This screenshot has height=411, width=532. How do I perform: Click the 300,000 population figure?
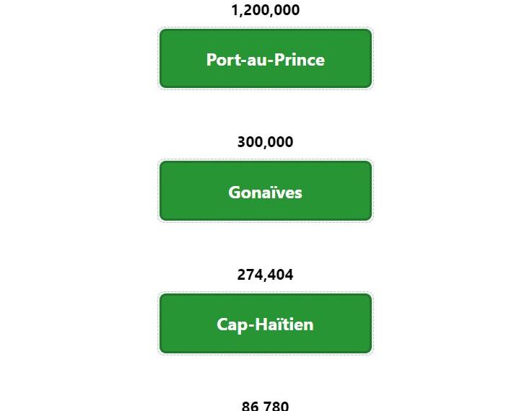[266, 142]
